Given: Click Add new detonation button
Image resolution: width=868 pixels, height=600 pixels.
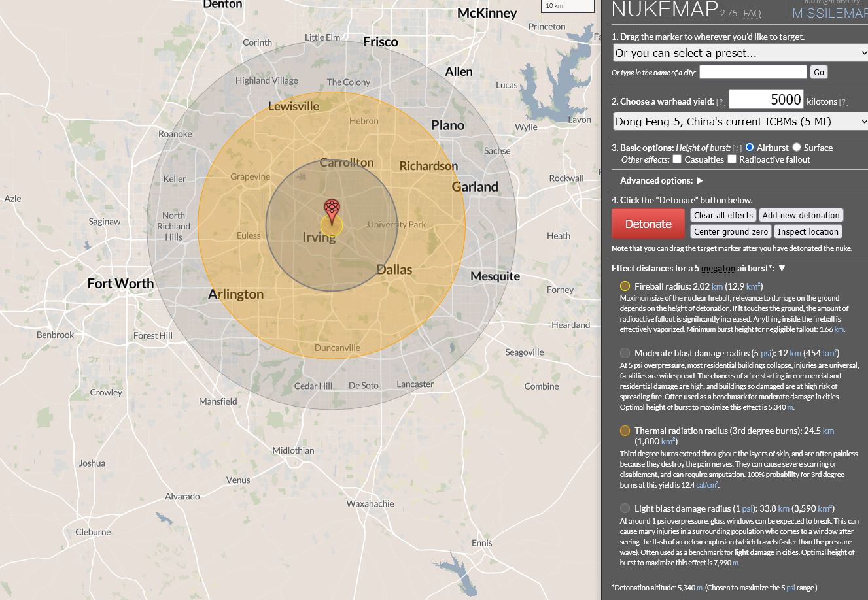Looking at the screenshot, I should point(801,215).
